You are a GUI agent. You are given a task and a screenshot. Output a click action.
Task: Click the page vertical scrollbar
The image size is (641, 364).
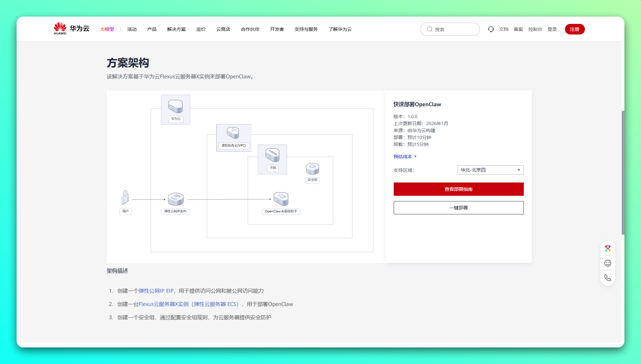pos(623,173)
